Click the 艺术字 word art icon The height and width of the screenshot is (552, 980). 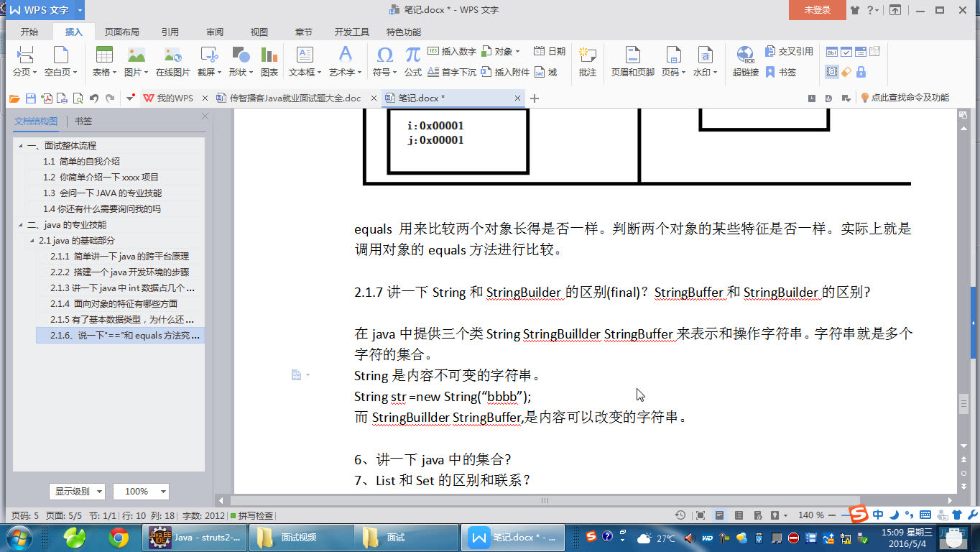click(x=345, y=55)
